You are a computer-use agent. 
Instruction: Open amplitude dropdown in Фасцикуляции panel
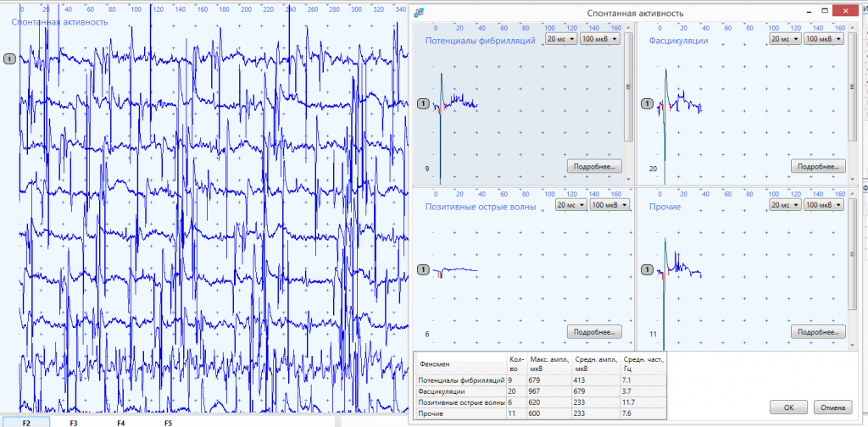coord(823,39)
